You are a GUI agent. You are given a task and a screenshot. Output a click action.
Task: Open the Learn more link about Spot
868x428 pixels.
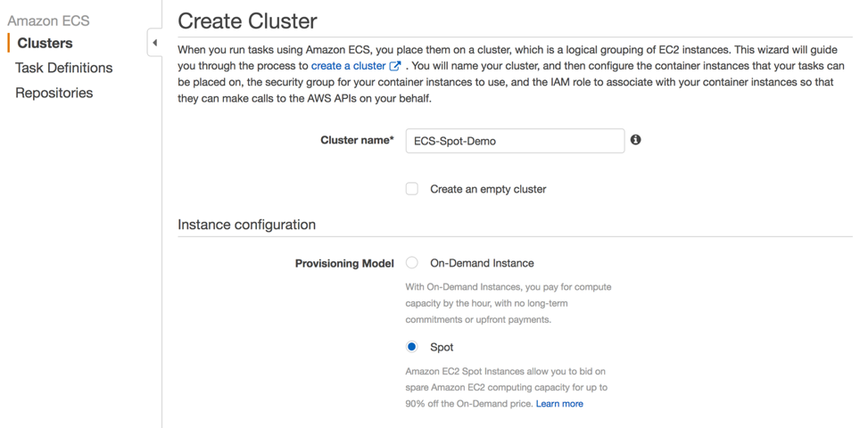click(559, 404)
